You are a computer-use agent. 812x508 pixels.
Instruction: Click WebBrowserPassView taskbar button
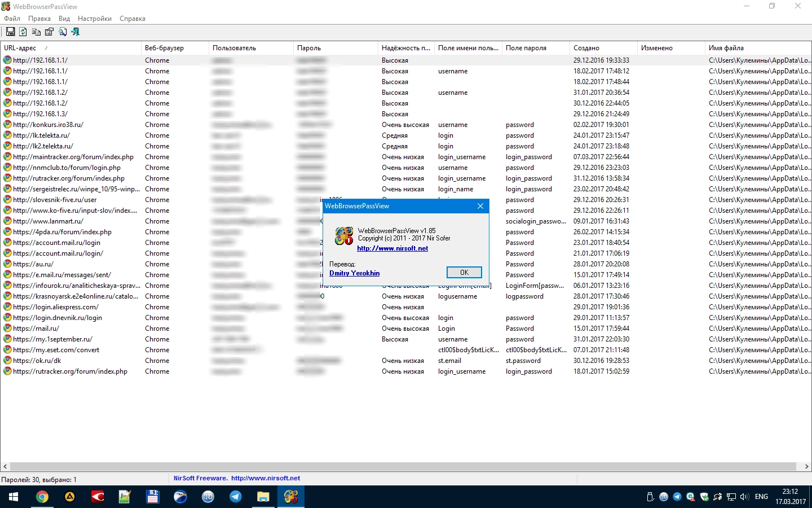291,497
